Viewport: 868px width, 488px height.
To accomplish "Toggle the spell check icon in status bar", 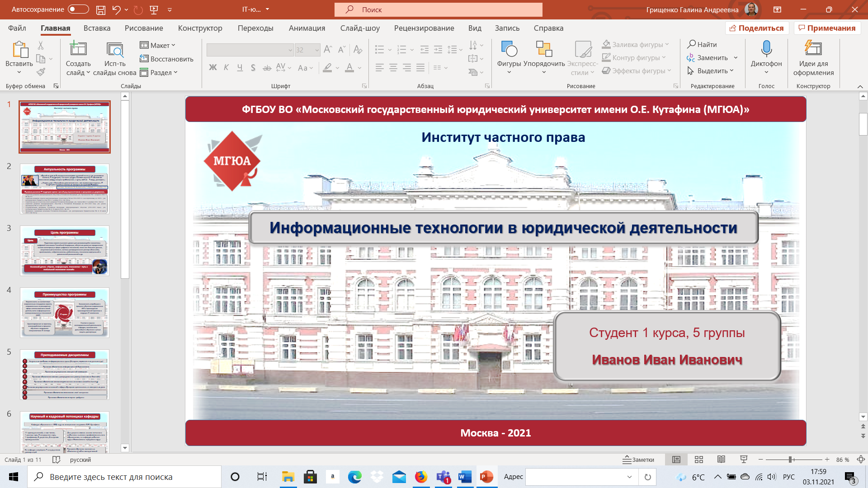I will (56, 460).
